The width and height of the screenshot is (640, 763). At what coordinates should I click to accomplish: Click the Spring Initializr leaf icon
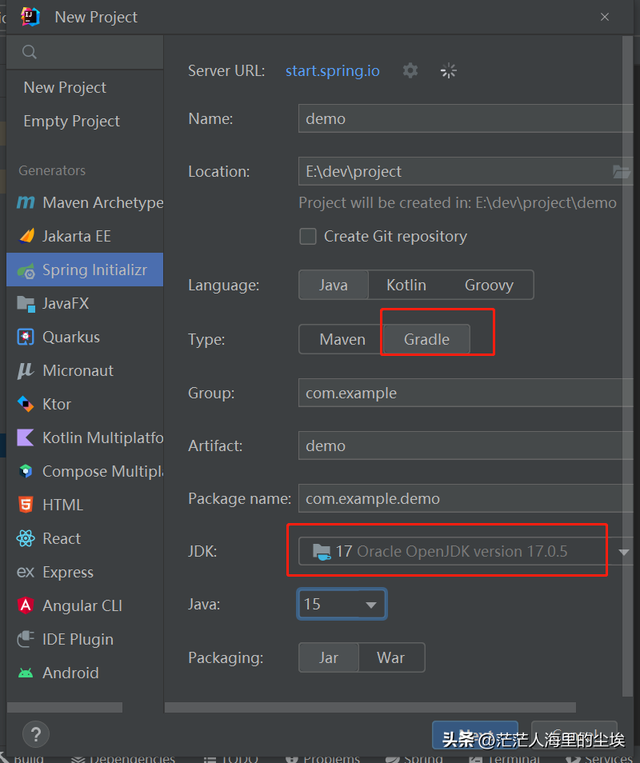[x=26, y=270]
